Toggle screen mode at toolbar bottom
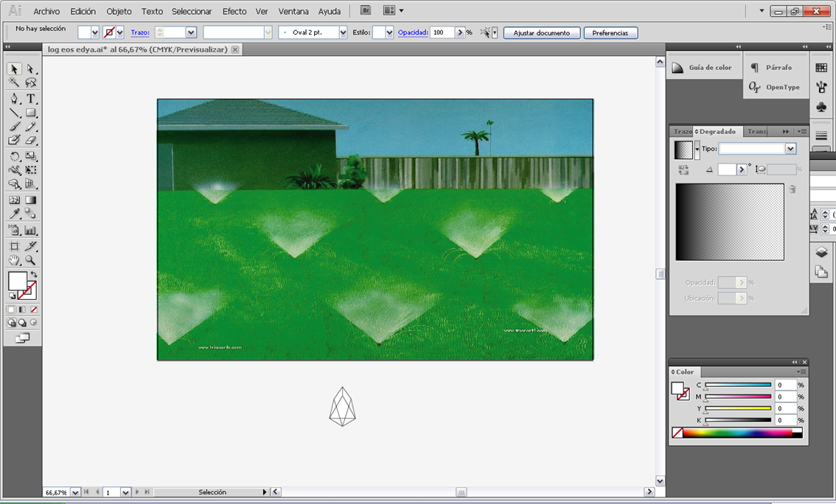The height and width of the screenshot is (504, 836). point(22,338)
